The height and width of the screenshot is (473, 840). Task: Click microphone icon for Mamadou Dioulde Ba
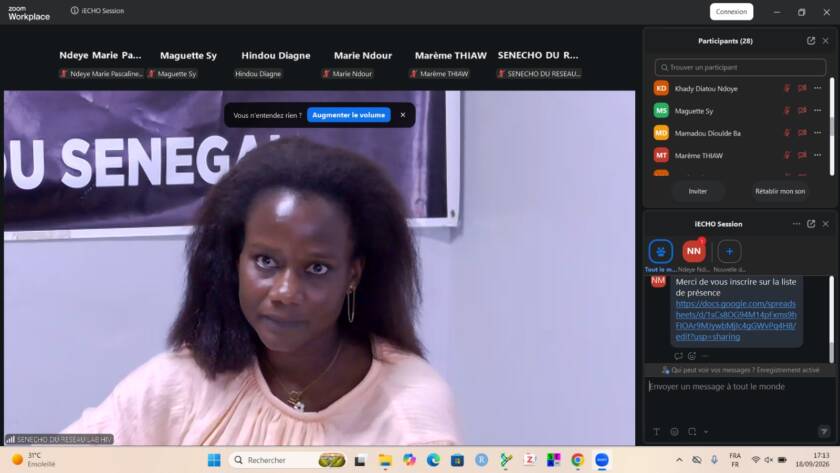tap(787, 133)
